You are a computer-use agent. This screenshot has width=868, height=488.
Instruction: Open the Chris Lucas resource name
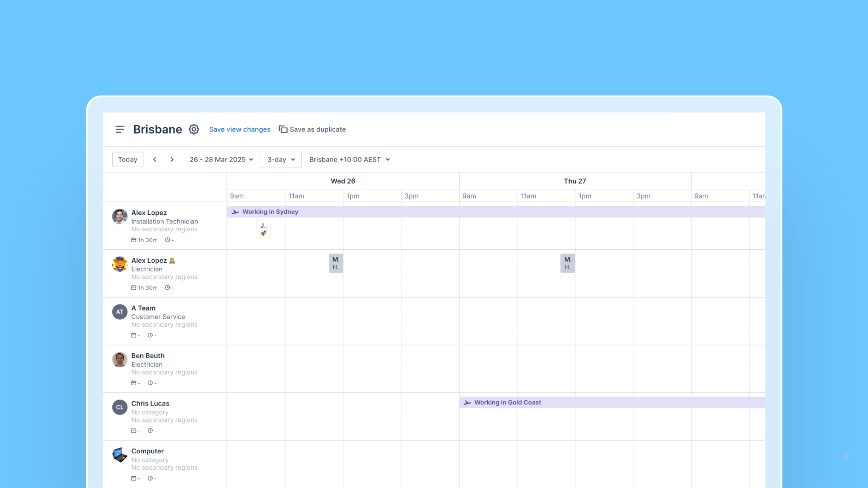tap(150, 404)
